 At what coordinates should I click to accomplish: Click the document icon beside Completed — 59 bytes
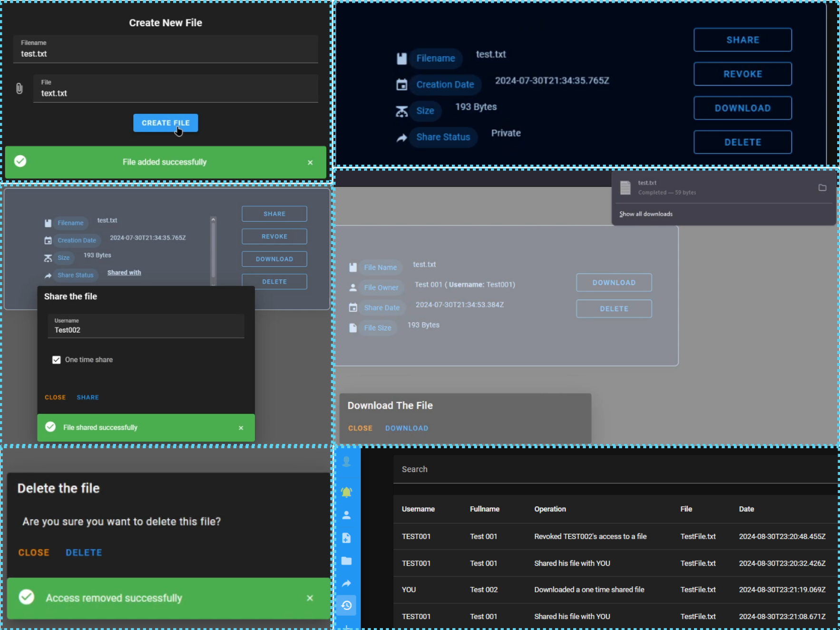625,188
